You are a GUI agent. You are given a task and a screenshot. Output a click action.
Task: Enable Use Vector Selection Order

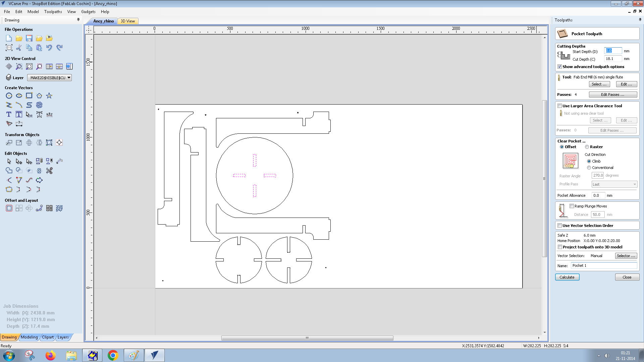pyautogui.click(x=559, y=226)
